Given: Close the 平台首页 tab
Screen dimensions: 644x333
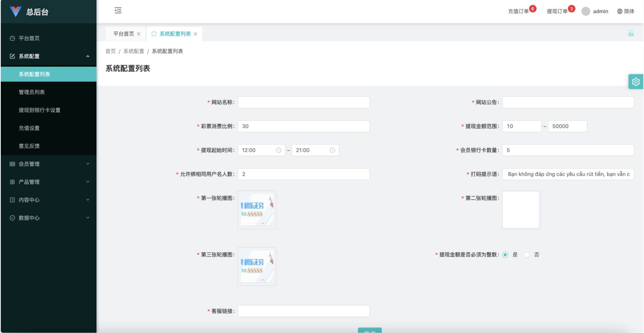Looking at the screenshot, I should point(139,34).
